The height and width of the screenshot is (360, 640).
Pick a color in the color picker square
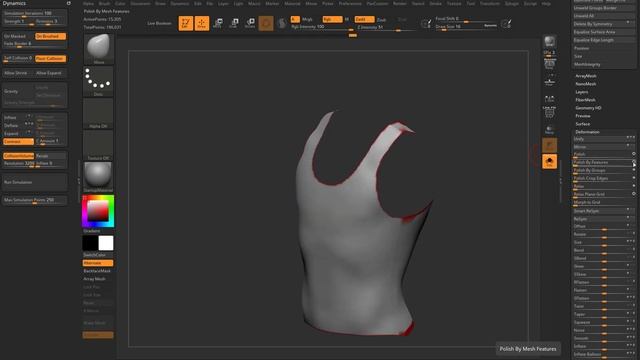[x=98, y=211]
